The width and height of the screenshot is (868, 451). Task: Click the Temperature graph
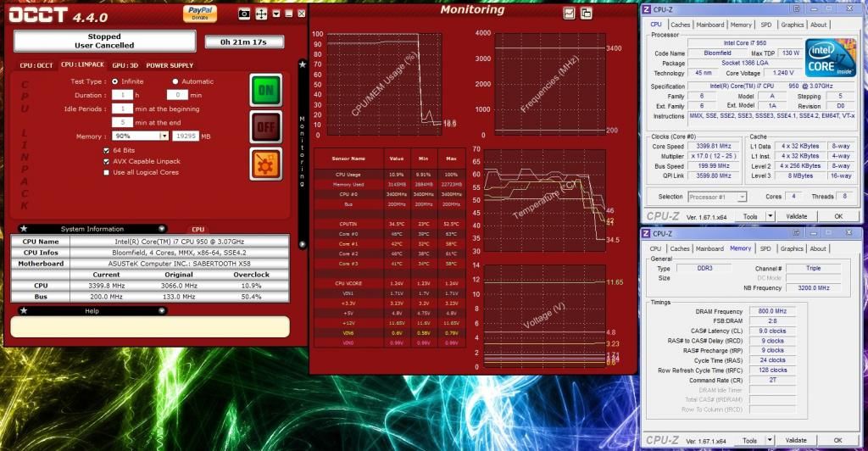pyautogui.click(x=545, y=200)
